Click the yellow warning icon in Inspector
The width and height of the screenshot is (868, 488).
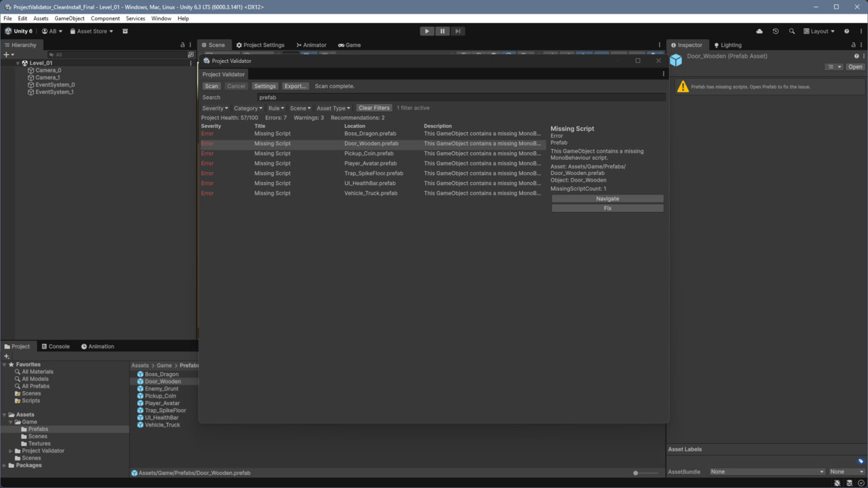click(682, 87)
